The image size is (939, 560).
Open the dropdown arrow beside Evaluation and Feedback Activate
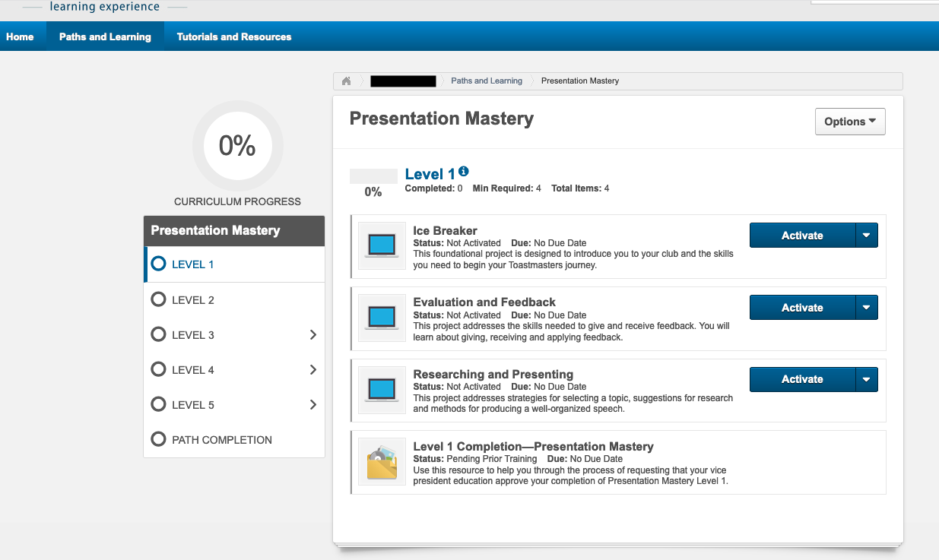coord(866,308)
